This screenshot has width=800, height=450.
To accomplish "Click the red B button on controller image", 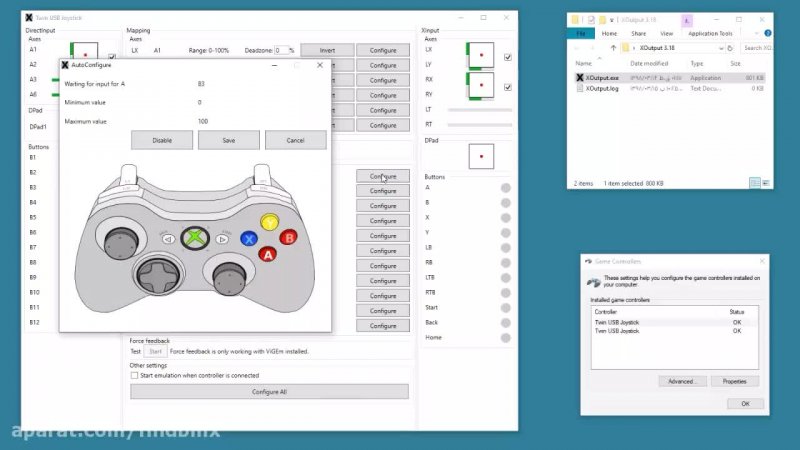I will coord(288,238).
